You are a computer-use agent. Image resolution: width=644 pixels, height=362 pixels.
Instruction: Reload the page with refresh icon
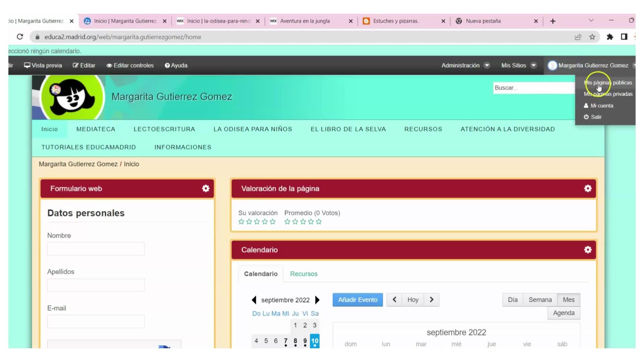tap(20, 37)
